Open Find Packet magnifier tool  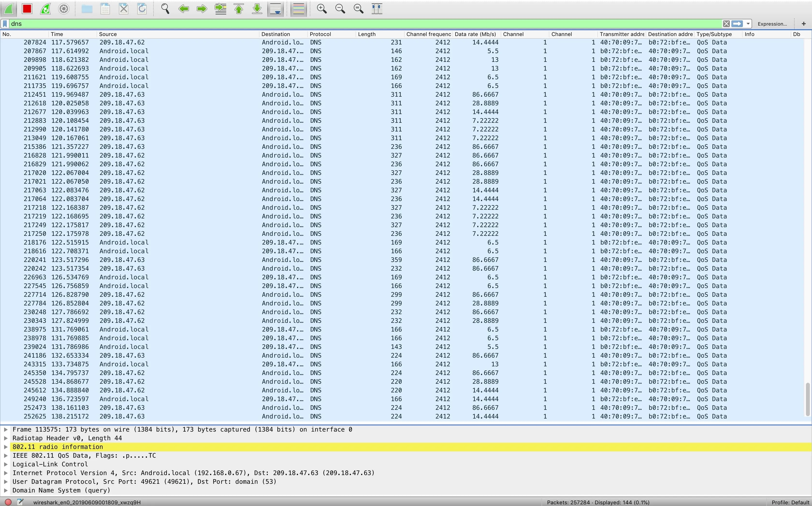[165, 9]
